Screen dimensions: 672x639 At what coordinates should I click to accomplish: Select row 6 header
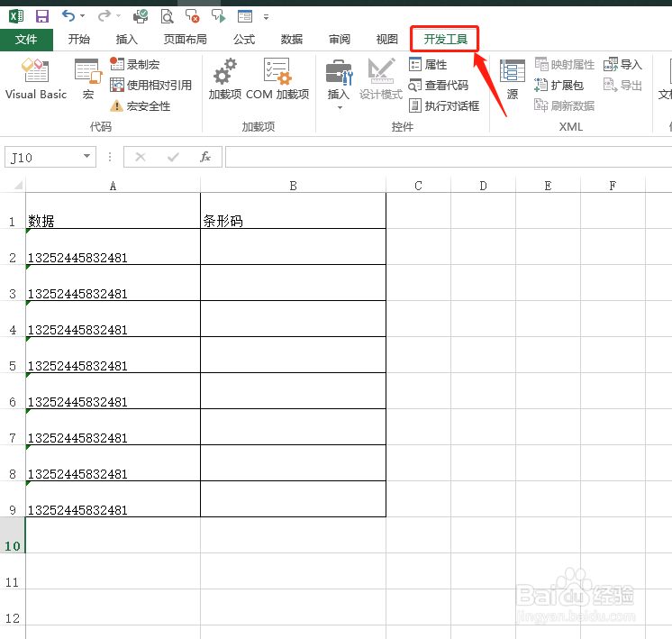[x=13, y=390]
